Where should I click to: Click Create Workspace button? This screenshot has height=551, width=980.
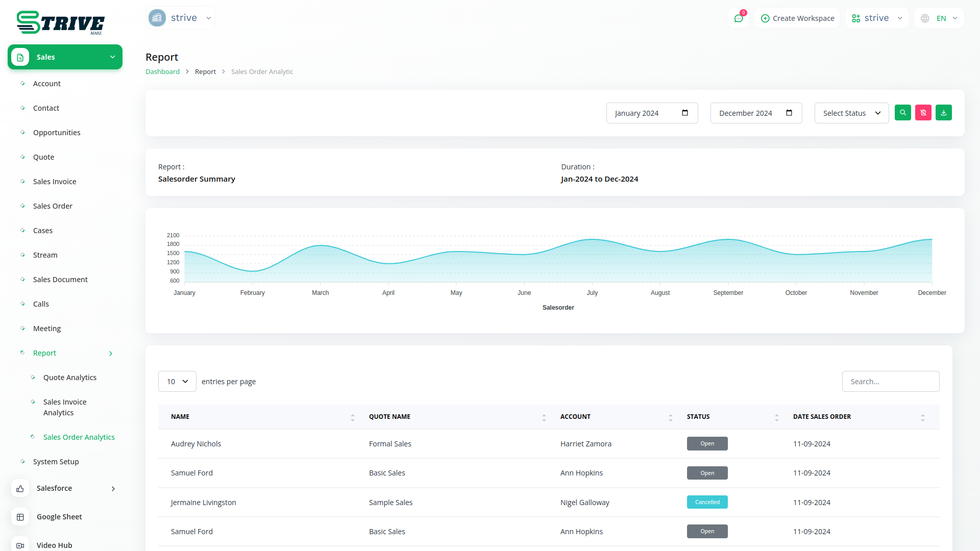(797, 18)
